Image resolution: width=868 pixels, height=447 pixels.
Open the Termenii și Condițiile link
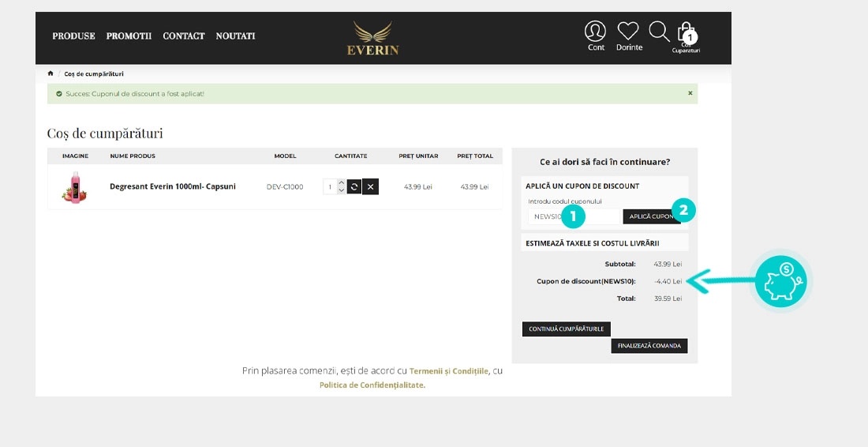click(449, 370)
